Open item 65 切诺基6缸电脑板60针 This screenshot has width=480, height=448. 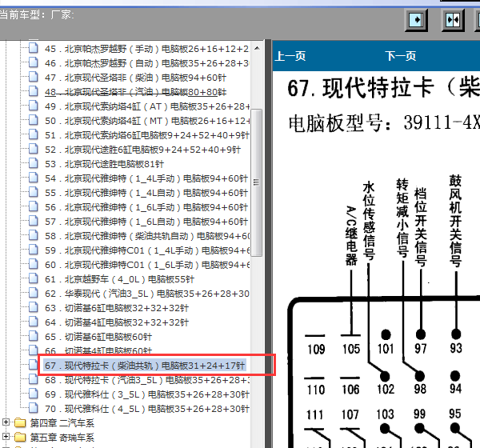click(98, 337)
